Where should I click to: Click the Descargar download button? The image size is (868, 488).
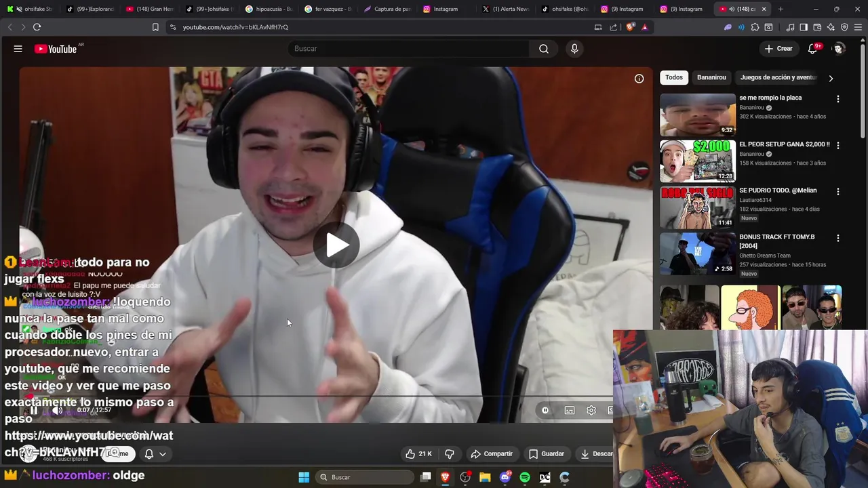(x=596, y=453)
